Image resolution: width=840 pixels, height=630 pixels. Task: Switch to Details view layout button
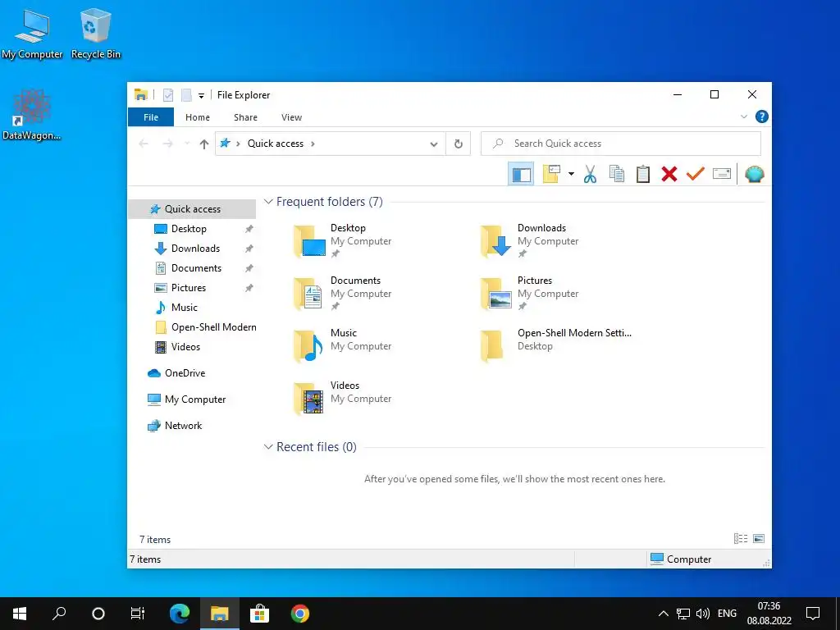[x=741, y=539]
